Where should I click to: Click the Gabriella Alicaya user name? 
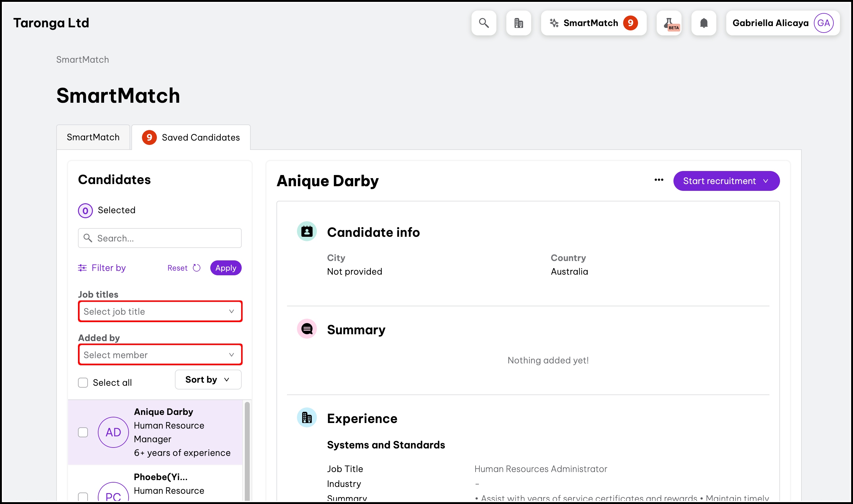[x=770, y=23]
